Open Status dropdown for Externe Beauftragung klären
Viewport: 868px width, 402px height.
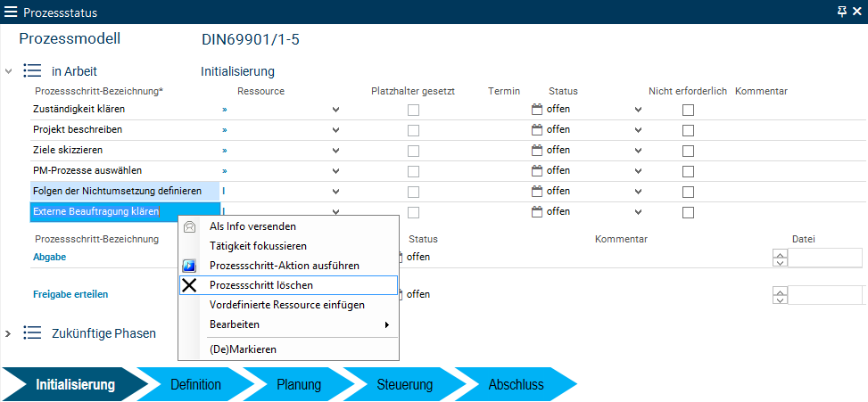(x=638, y=212)
